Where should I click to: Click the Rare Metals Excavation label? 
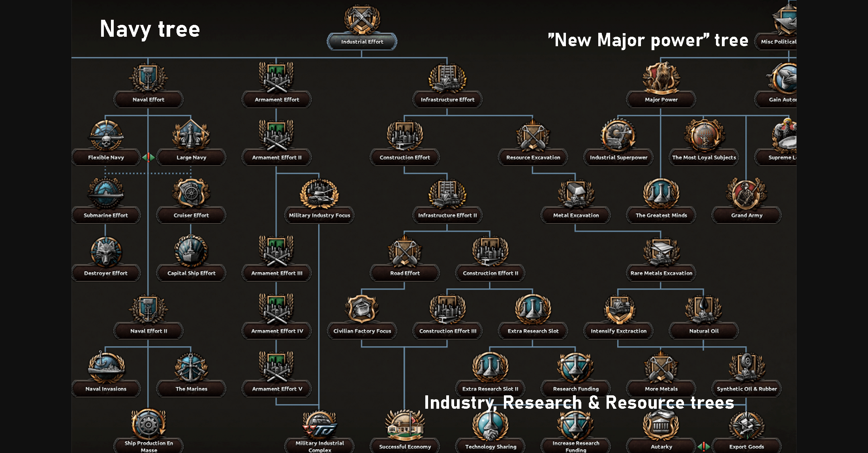(x=661, y=273)
